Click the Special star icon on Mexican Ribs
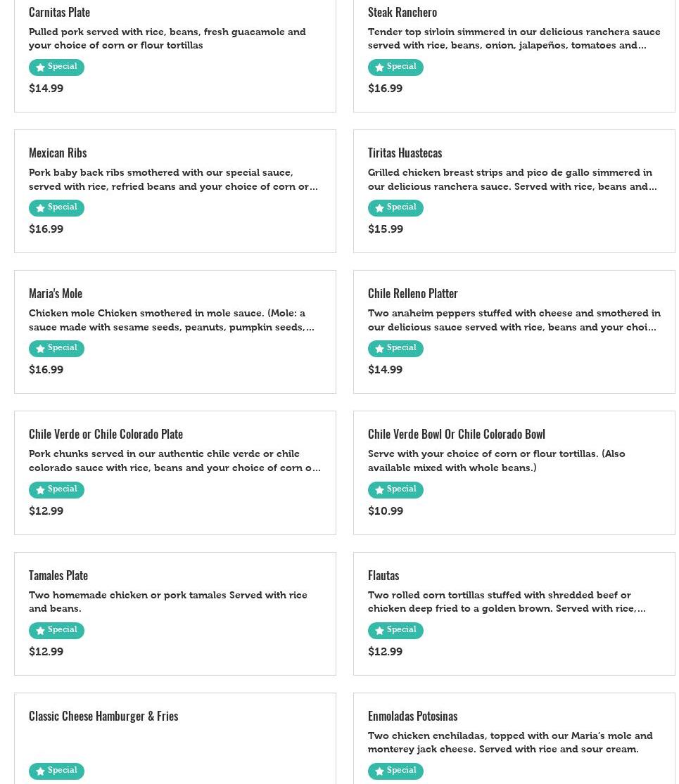 (x=40, y=208)
